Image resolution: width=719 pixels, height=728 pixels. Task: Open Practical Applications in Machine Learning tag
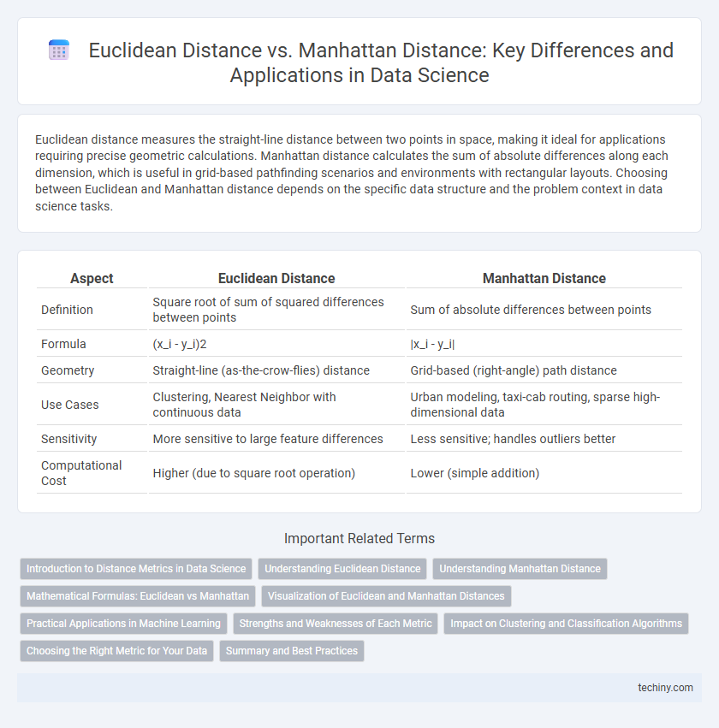pyautogui.click(x=123, y=624)
